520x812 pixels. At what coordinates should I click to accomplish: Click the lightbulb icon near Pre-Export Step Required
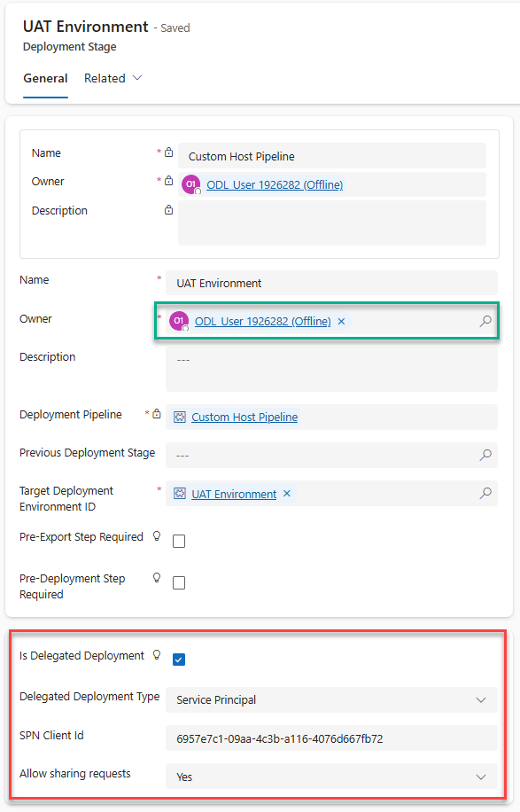click(157, 536)
